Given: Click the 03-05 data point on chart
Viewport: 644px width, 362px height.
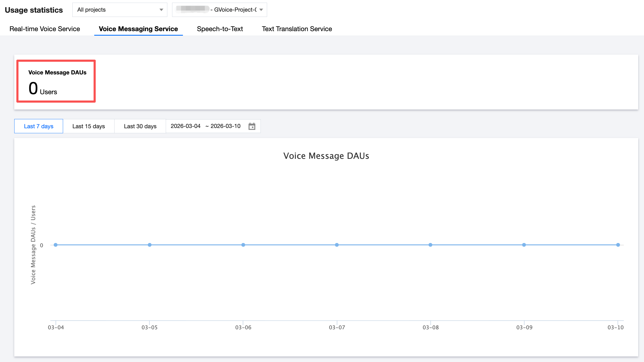Looking at the screenshot, I should tap(150, 245).
